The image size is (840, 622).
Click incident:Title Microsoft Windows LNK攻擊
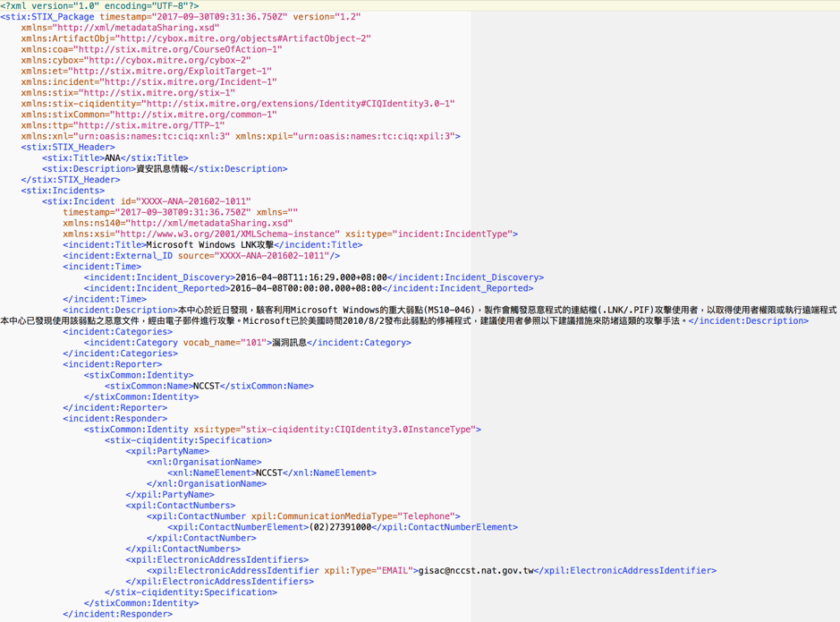[x=210, y=245]
